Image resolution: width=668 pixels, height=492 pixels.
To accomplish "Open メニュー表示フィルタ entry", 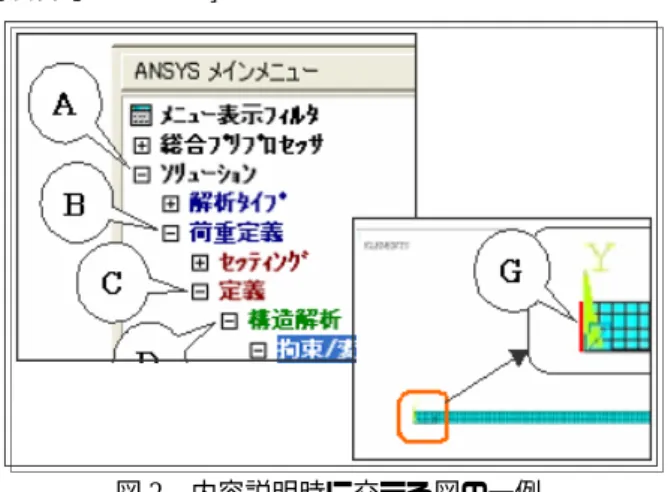I will [x=239, y=115].
